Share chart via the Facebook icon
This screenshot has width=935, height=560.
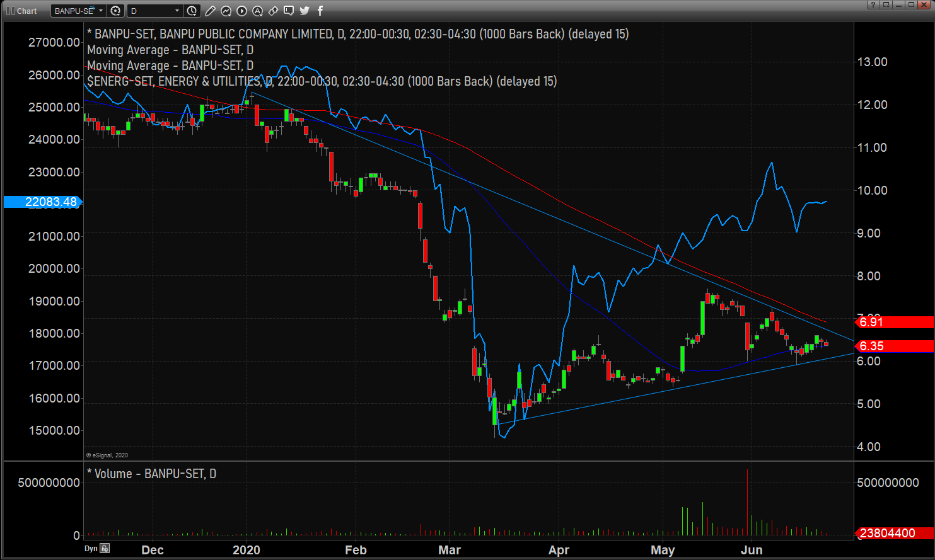pos(320,11)
